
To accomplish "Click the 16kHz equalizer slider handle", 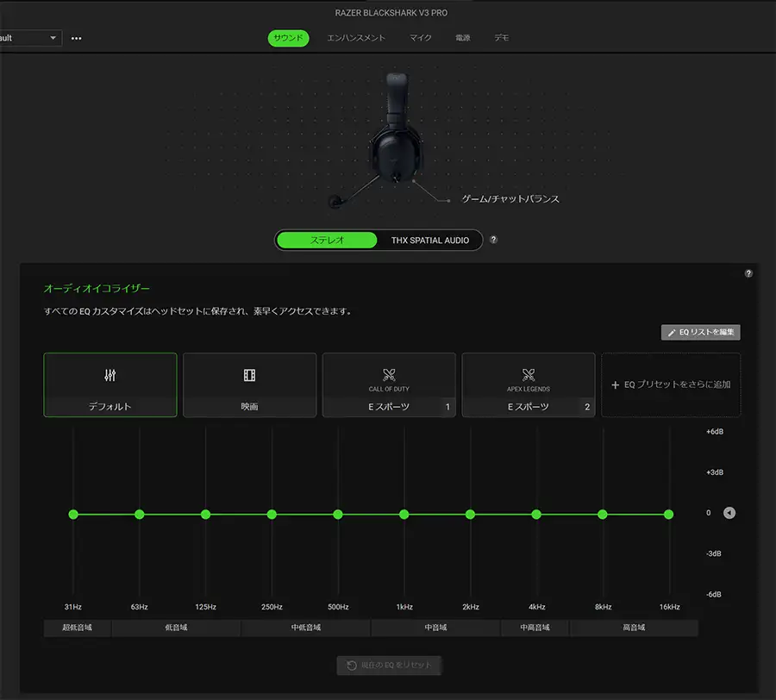I will pyautogui.click(x=668, y=515).
